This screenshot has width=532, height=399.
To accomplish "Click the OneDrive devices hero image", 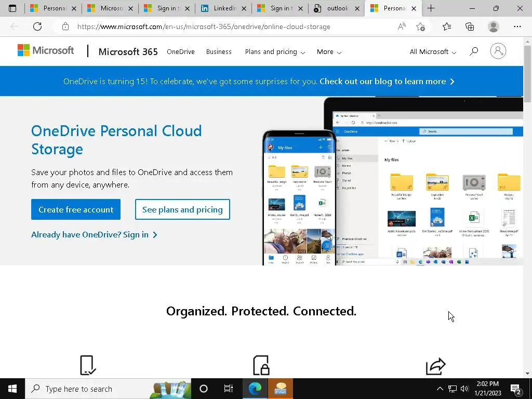I will coord(393,181).
